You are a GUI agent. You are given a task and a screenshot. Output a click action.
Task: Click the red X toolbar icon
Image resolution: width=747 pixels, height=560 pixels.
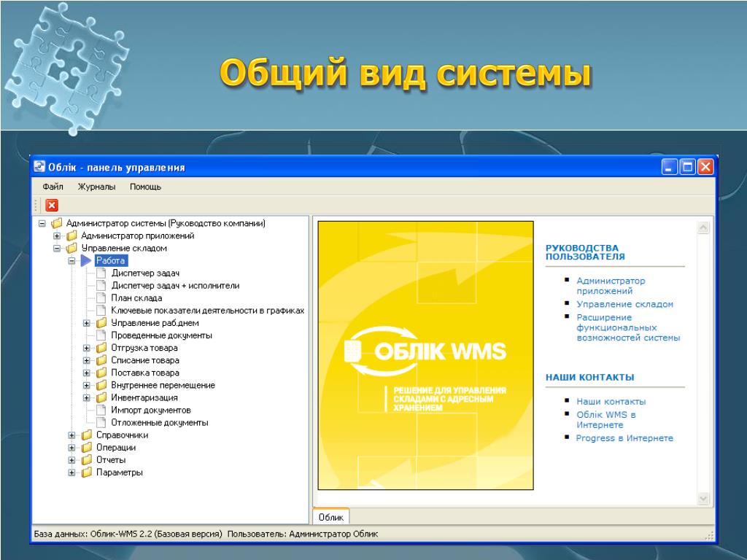click(x=52, y=205)
